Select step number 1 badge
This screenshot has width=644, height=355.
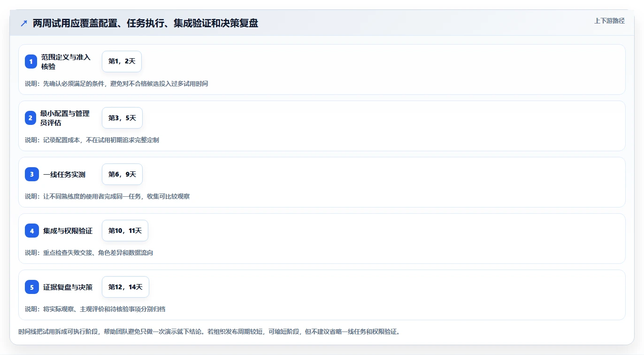pos(31,62)
